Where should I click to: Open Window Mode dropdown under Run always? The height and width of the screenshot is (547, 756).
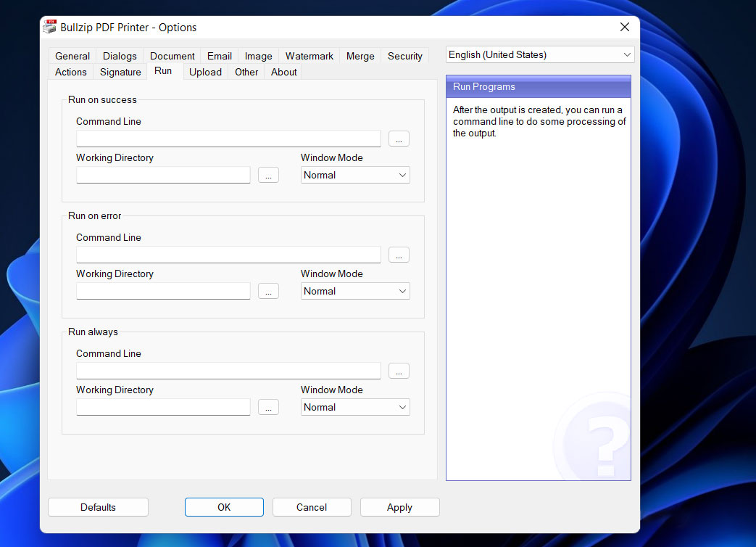tap(355, 407)
